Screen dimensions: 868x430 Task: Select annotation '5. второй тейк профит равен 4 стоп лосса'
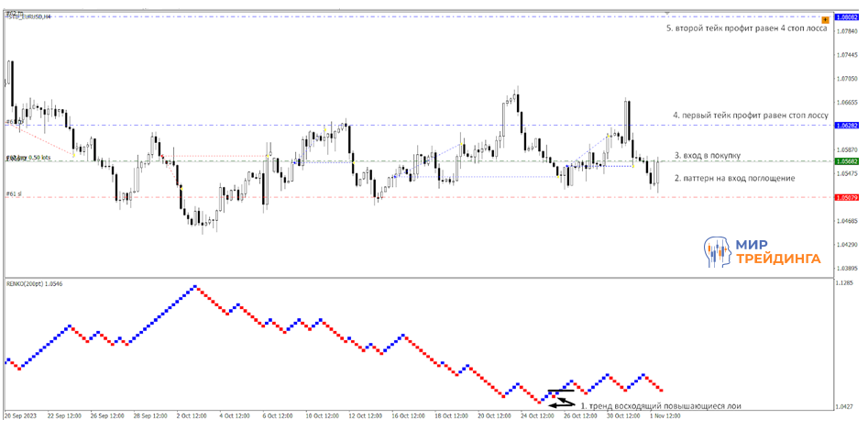[746, 28]
